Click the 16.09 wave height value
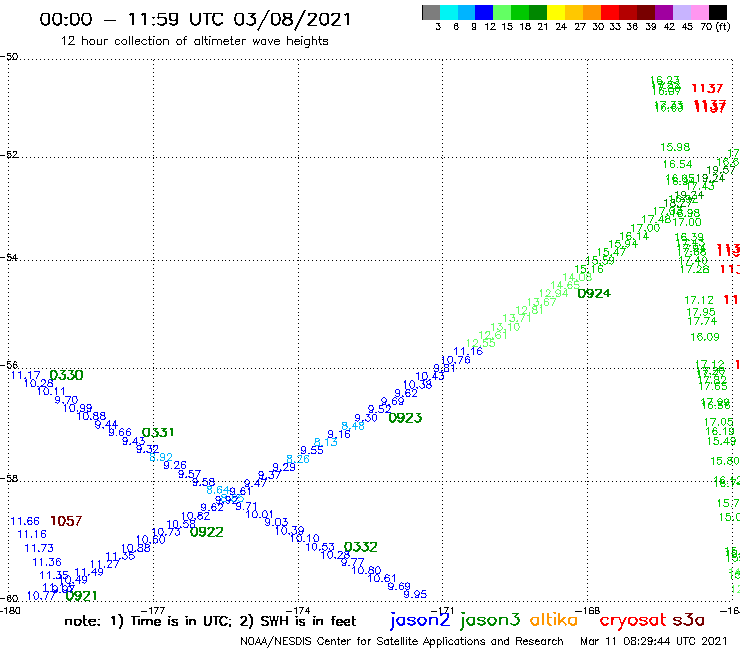The width and height of the screenshot is (740, 650). [705, 337]
